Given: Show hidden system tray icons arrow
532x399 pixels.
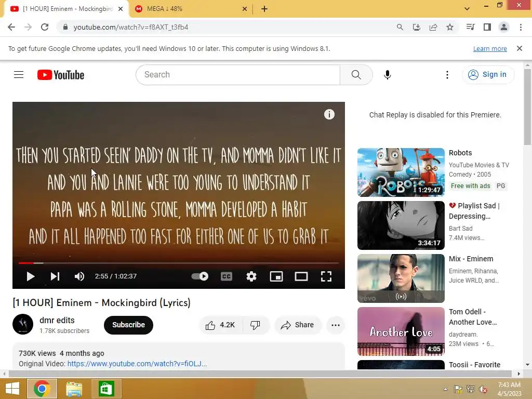Looking at the screenshot, I should 445,389.
